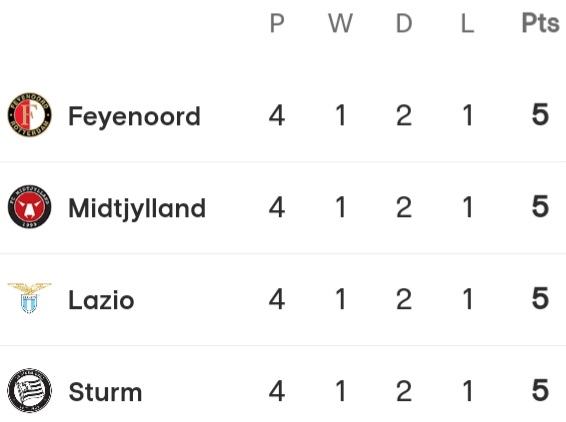Click the Midtjylland club crest
The image size is (566, 422).
[x=30, y=207]
